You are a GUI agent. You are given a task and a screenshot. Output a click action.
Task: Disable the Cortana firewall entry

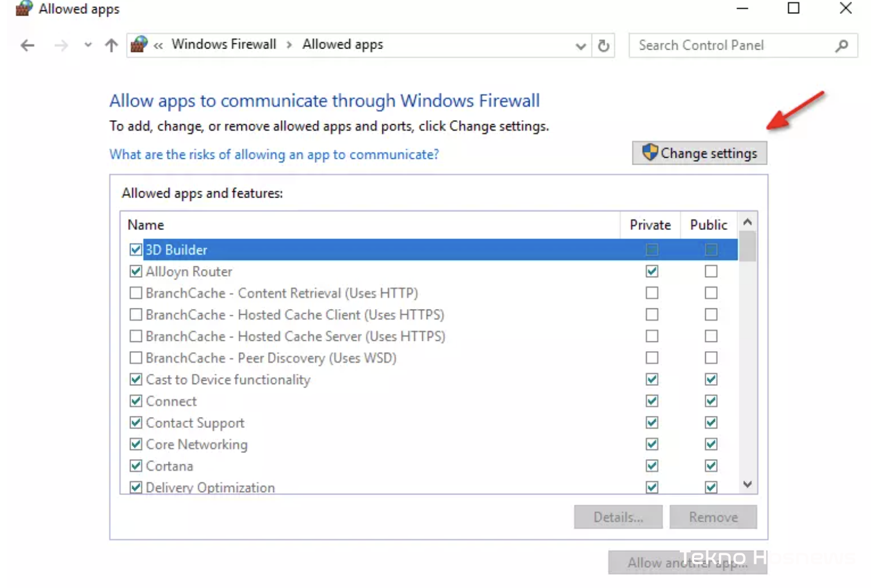pos(135,466)
